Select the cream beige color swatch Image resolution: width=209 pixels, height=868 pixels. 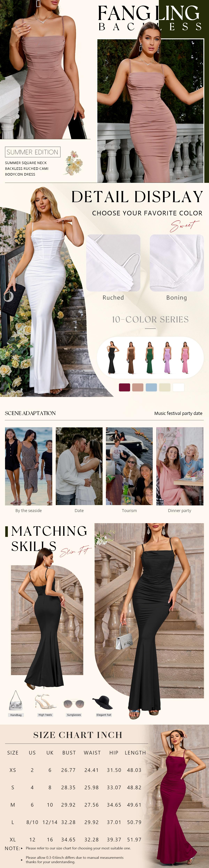165,387
